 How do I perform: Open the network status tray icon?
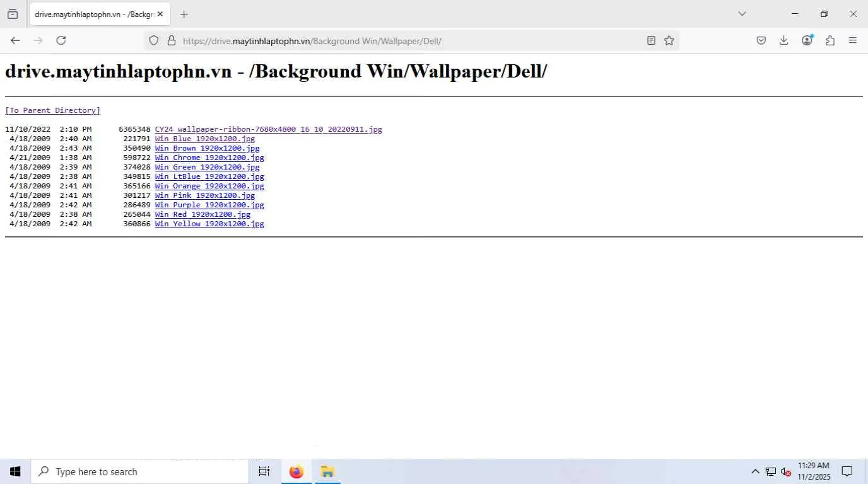click(770, 471)
